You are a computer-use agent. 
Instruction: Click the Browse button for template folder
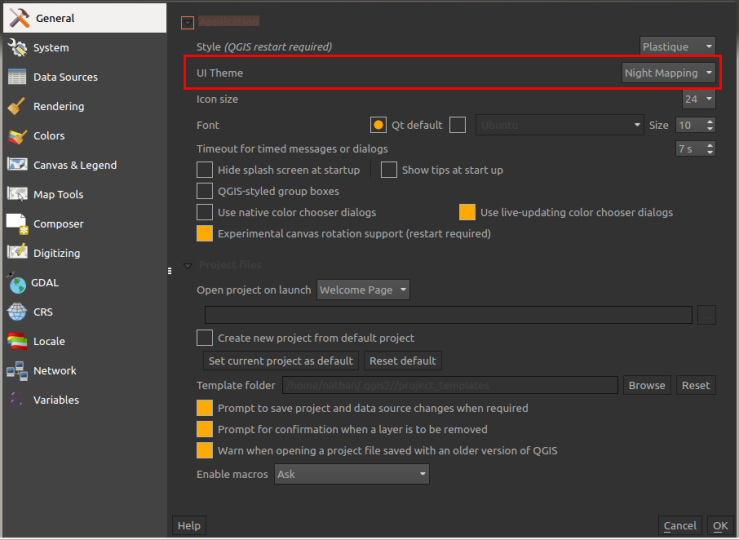[x=646, y=385]
